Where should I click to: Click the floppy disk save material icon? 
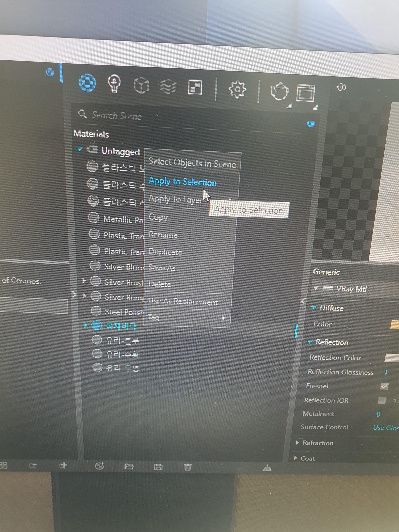click(158, 467)
